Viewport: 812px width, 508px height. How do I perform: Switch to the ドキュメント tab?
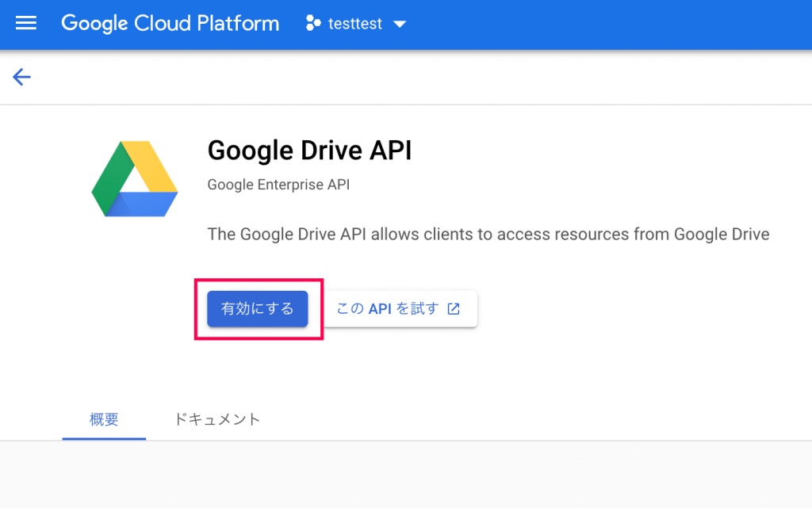(216, 419)
